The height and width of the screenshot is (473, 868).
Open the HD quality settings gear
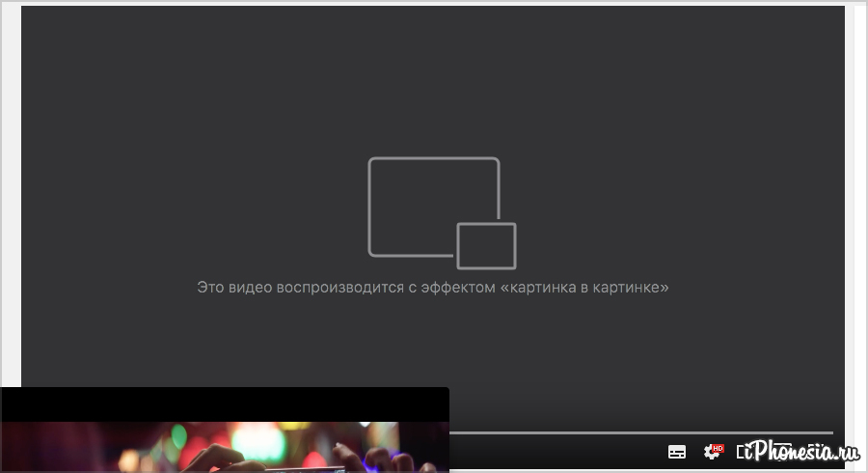(713, 452)
